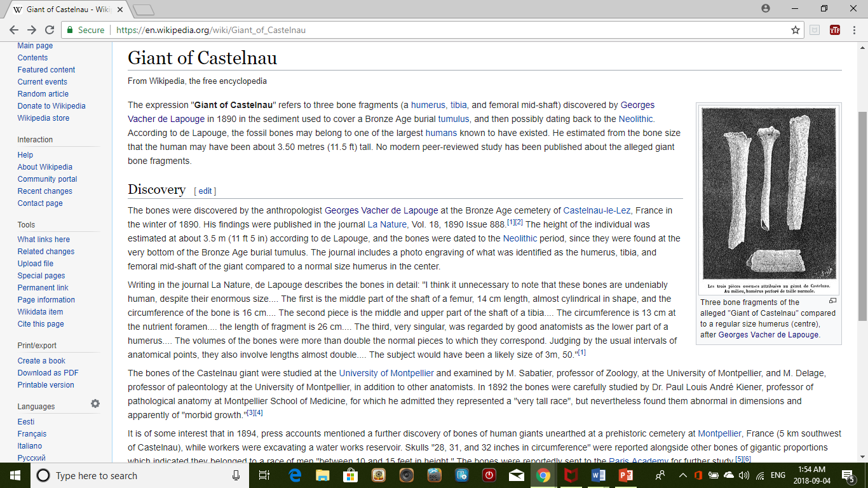Image resolution: width=868 pixels, height=488 pixels.
Task: Click the address bar URL field
Action: 445,30
